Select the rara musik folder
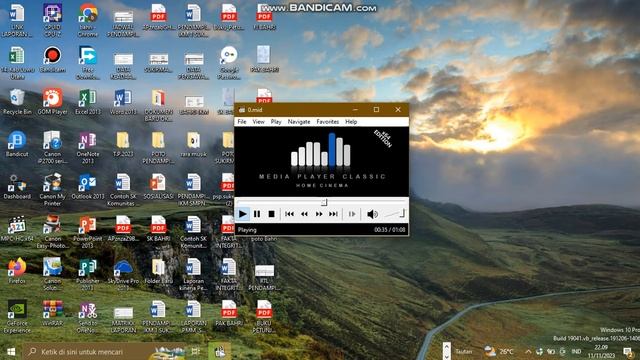 (193, 144)
